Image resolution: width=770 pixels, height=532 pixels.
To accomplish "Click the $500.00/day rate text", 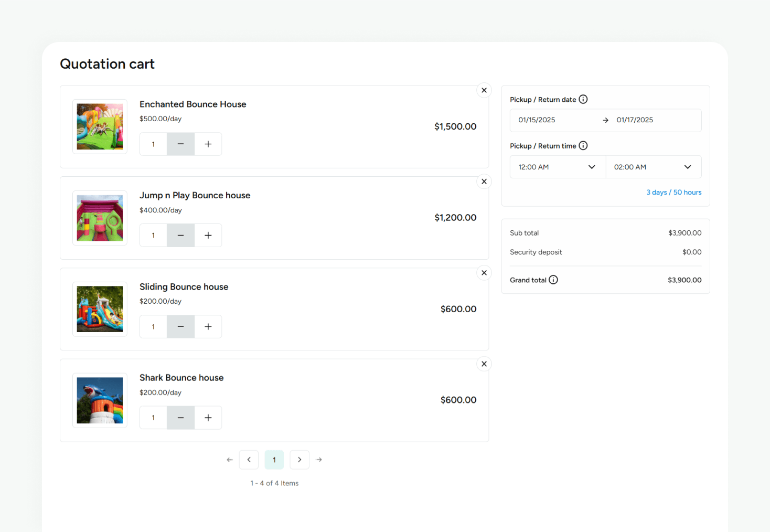I will coord(161,119).
